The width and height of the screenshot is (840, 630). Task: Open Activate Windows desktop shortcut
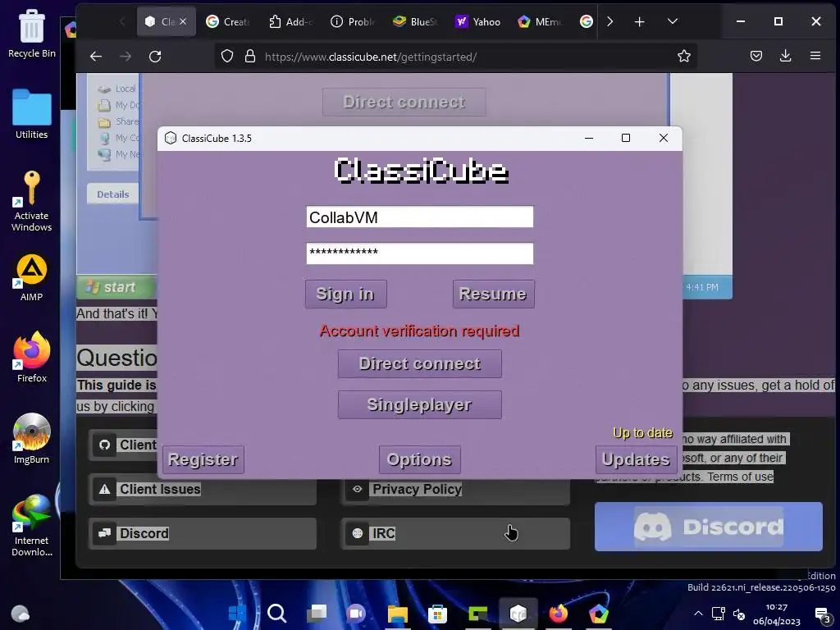pos(32,201)
